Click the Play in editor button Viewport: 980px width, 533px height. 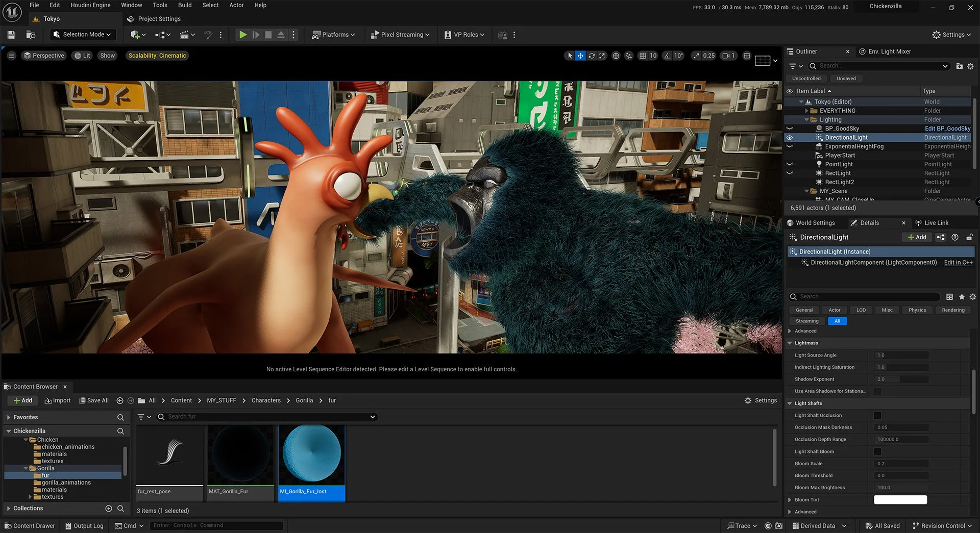click(x=243, y=35)
